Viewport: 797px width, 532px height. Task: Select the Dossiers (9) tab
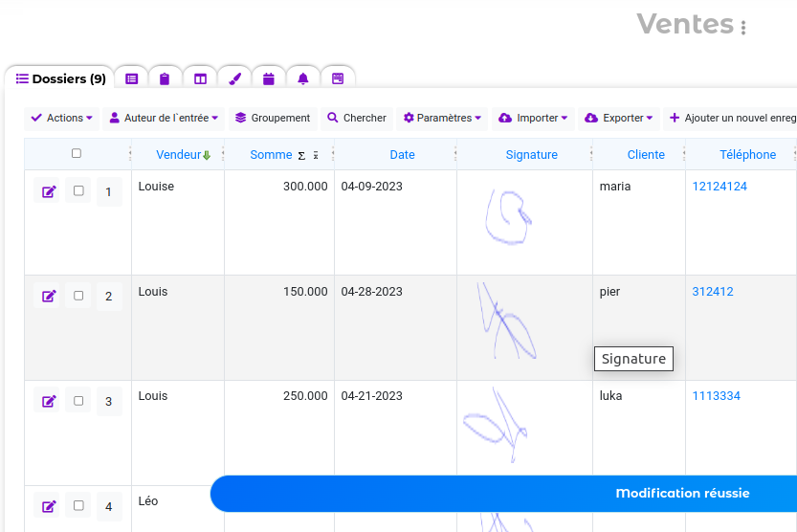[x=60, y=78]
